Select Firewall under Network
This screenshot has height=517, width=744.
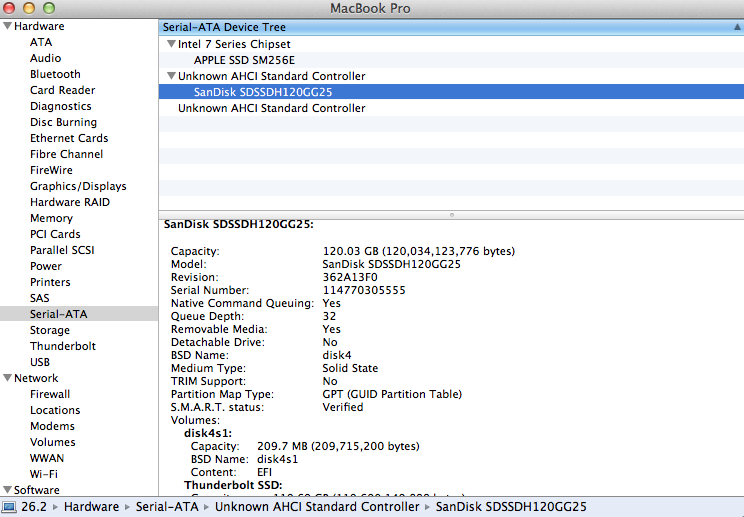50,394
